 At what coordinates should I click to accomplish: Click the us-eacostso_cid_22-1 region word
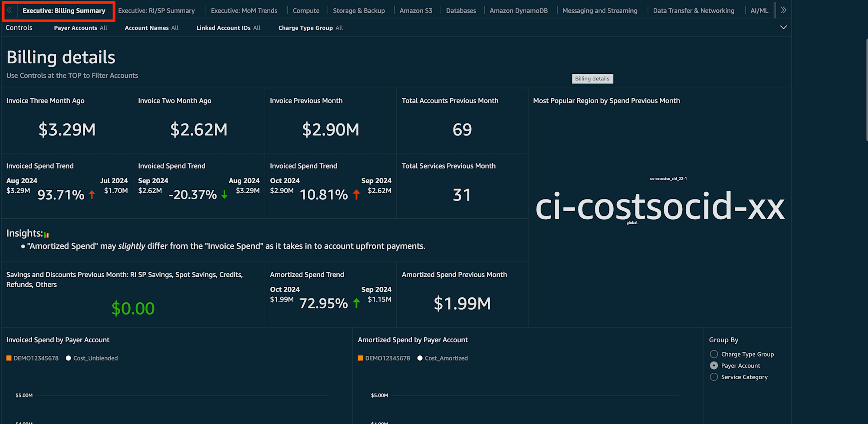(668, 179)
